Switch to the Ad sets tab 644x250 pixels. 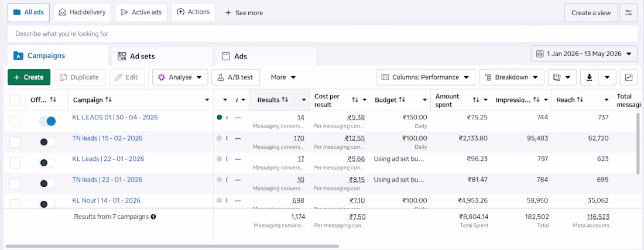point(161,56)
